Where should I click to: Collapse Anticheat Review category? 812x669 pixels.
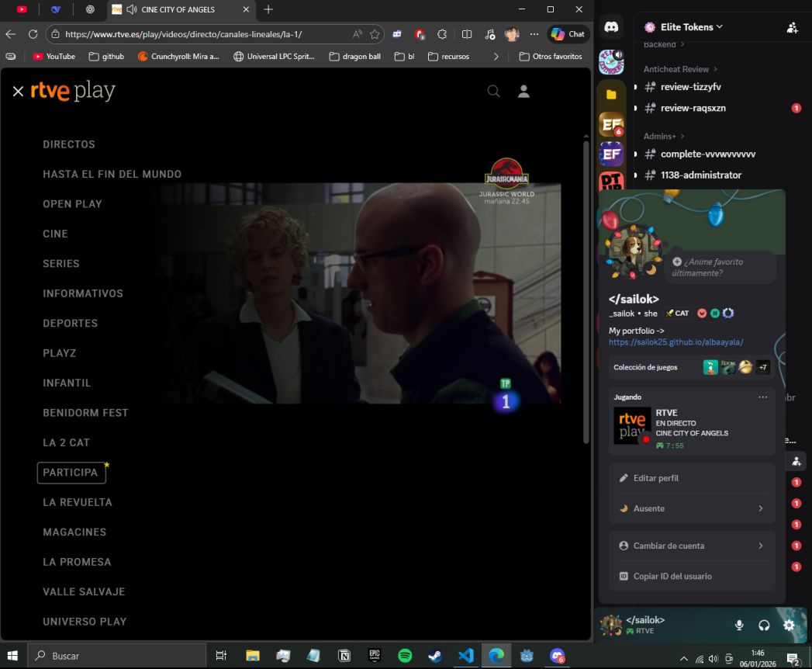(680, 69)
